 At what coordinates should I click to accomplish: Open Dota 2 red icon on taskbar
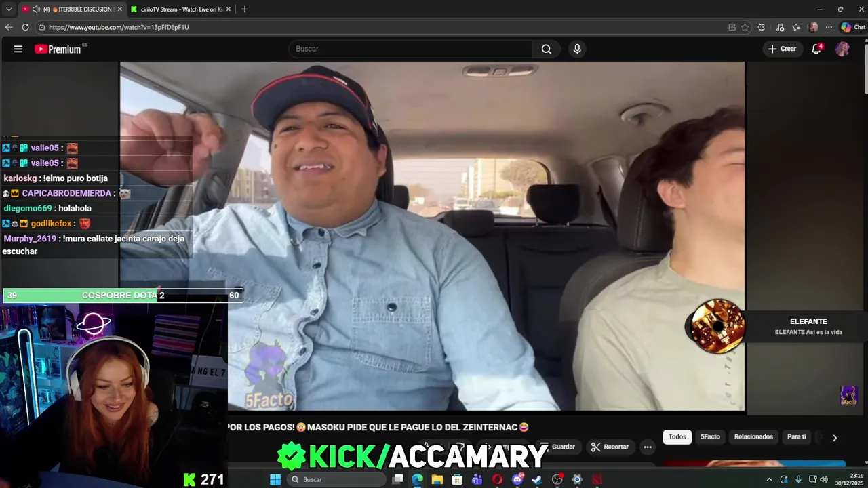coord(597,479)
